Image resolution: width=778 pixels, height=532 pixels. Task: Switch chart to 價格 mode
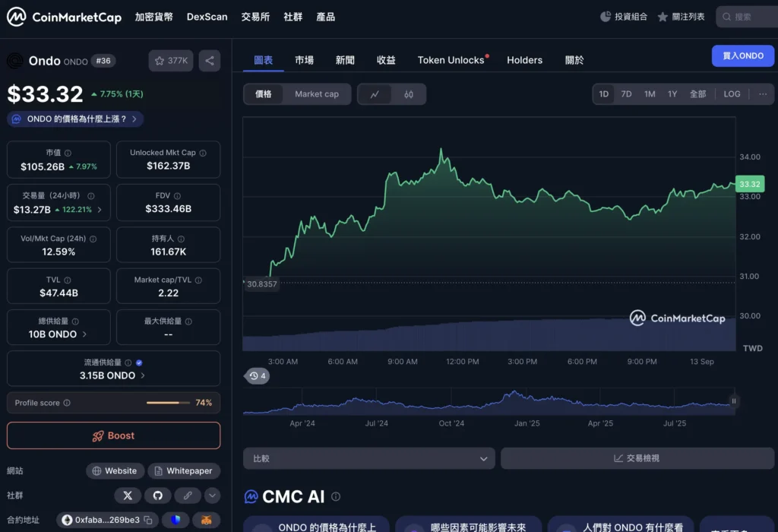pos(264,94)
